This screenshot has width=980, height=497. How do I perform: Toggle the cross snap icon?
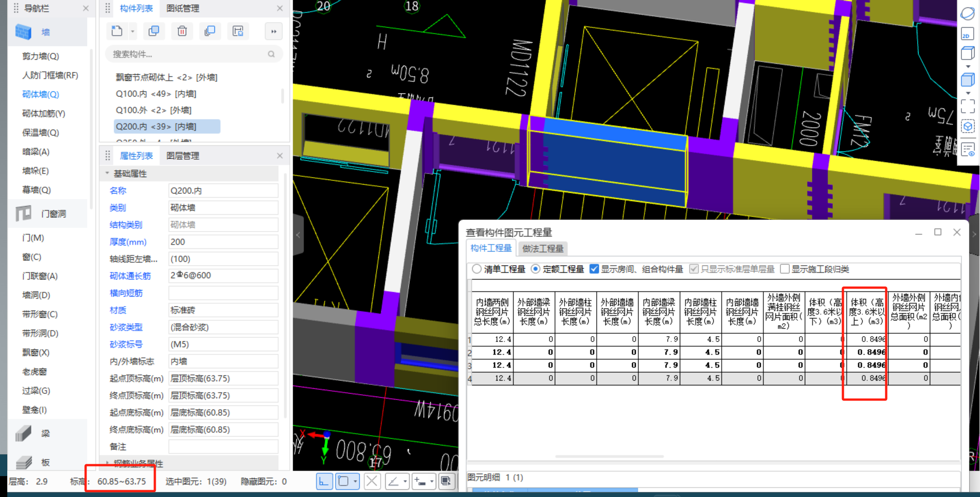372,481
